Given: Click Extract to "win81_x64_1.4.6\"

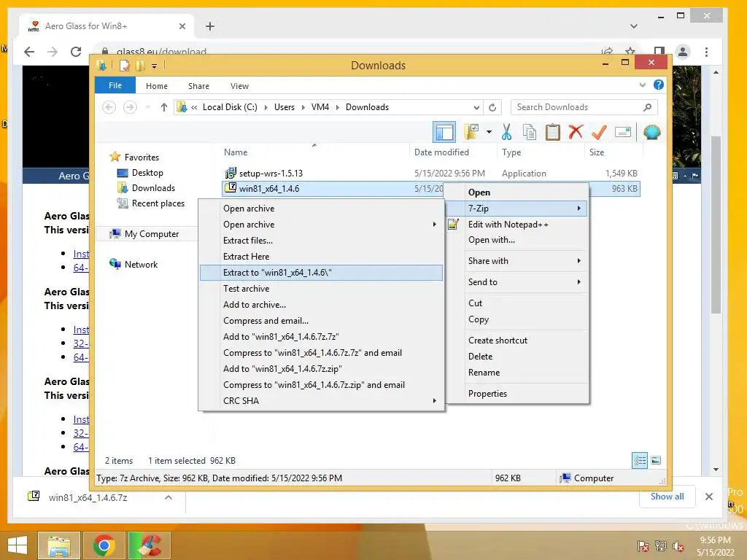Looking at the screenshot, I should click(321, 273).
